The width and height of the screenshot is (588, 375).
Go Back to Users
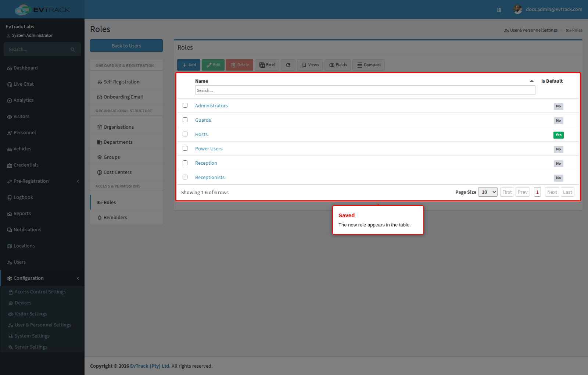(126, 46)
